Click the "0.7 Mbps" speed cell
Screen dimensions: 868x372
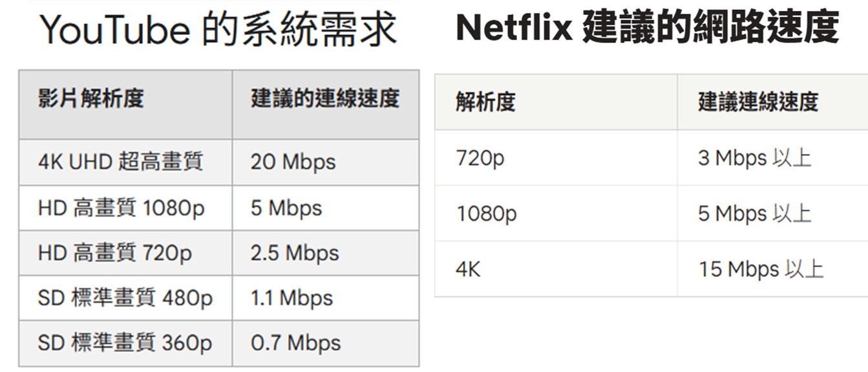pos(295,343)
